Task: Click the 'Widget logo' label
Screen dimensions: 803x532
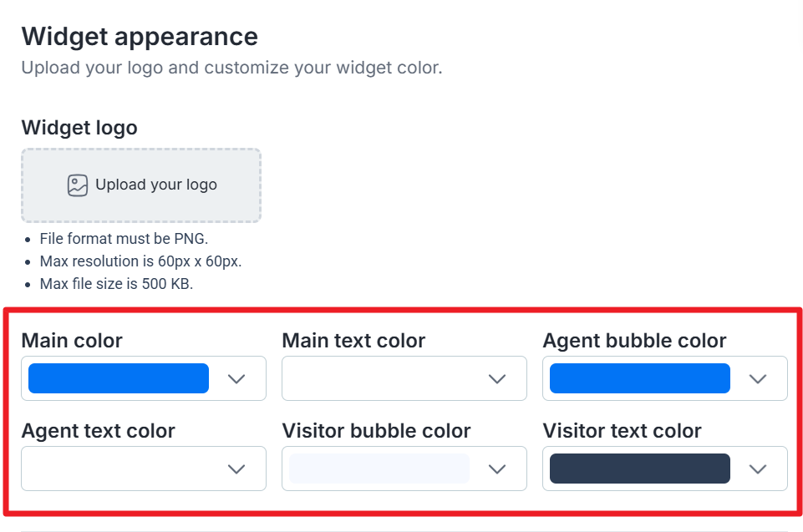Action: (x=79, y=128)
